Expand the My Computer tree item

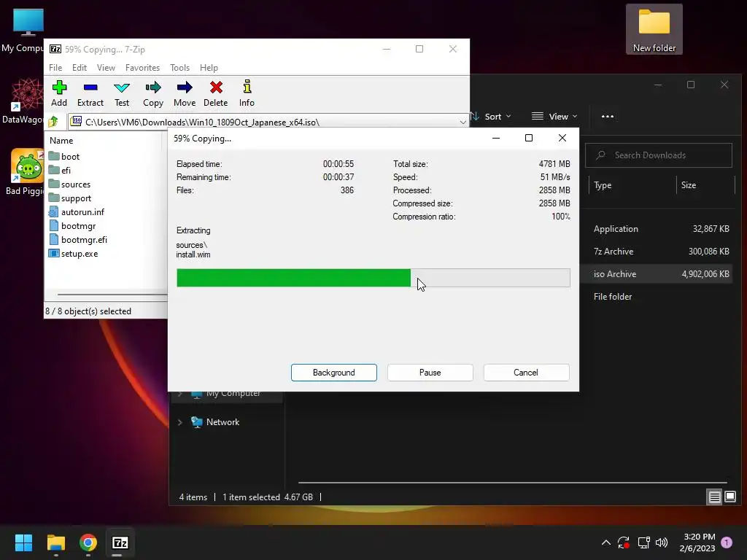(180, 394)
